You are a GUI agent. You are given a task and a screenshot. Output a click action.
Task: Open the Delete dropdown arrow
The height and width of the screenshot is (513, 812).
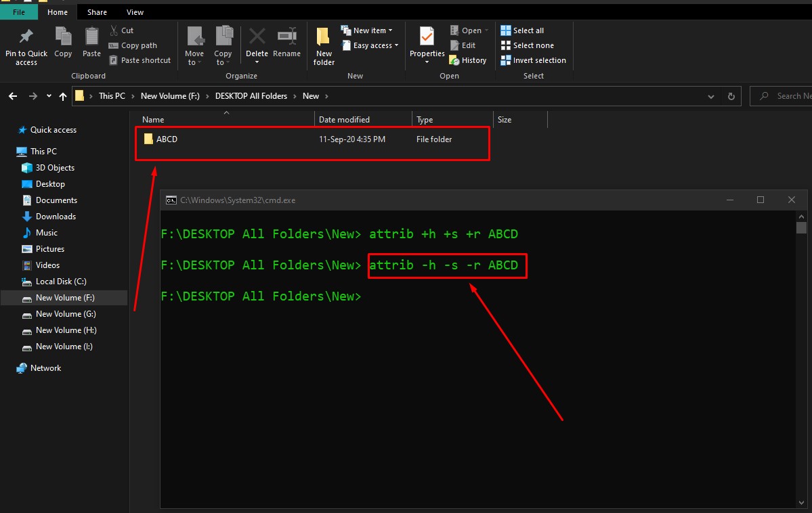coord(257,62)
